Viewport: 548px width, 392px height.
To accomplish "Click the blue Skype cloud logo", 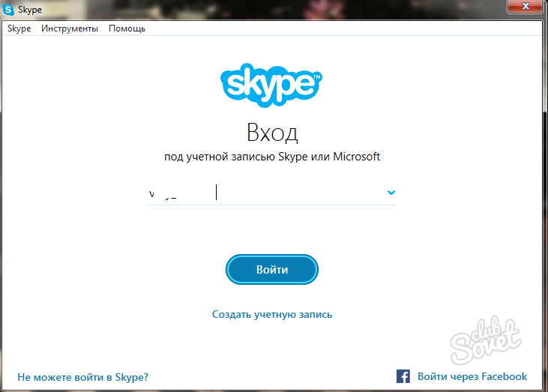I will (x=271, y=85).
